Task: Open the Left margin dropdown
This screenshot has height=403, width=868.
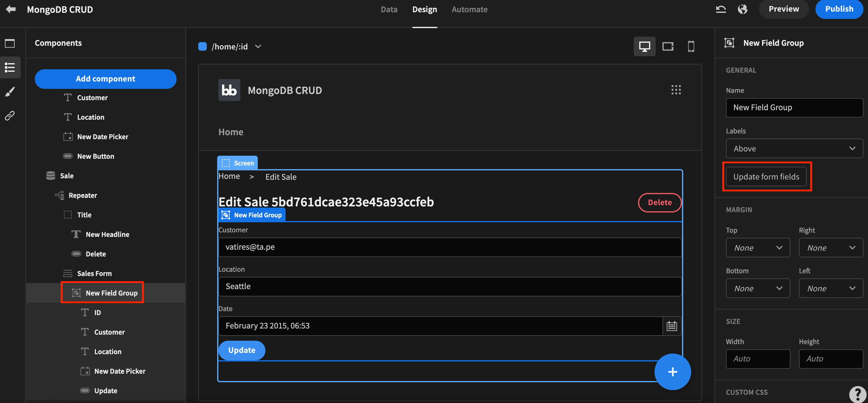Action: pos(831,288)
